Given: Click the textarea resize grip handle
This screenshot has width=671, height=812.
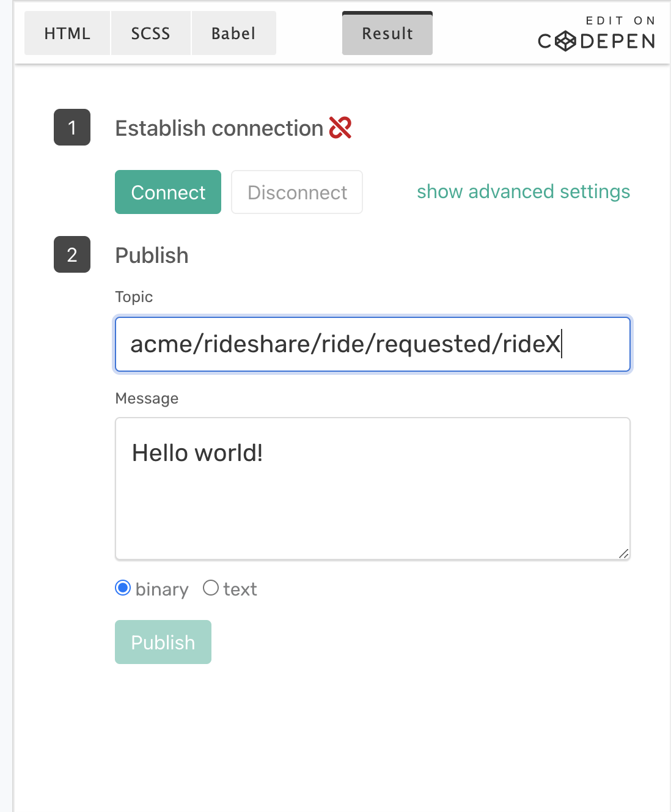Looking at the screenshot, I should pyautogui.click(x=624, y=553).
